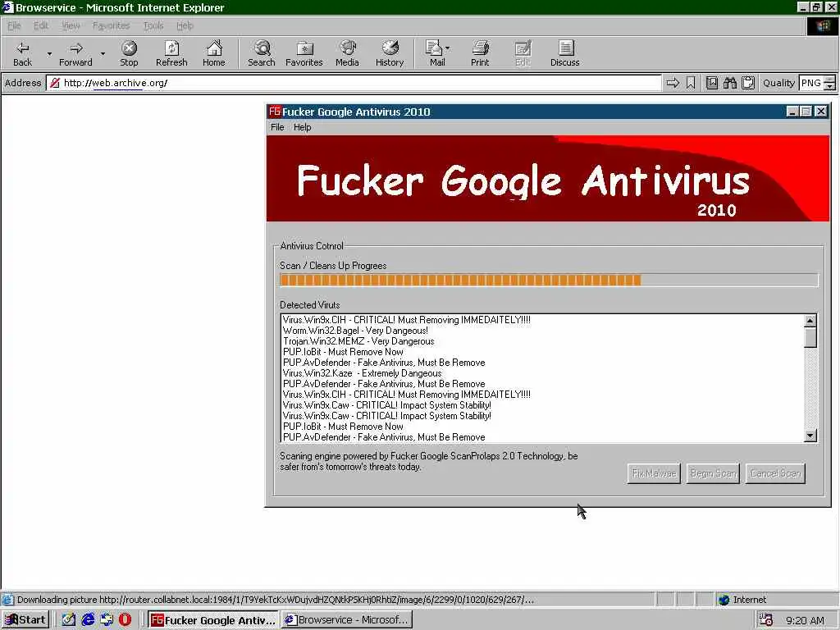The width and height of the screenshot is (840, 630).
Task: Open the Search toolbar button
Action: pyautogui.click(x=262, y=53)
